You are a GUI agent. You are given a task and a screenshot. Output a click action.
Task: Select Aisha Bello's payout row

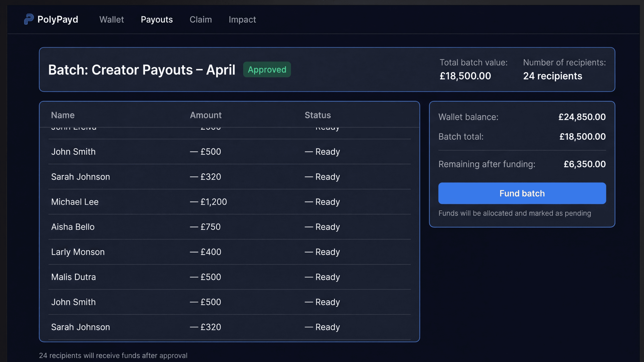(73, 227)
